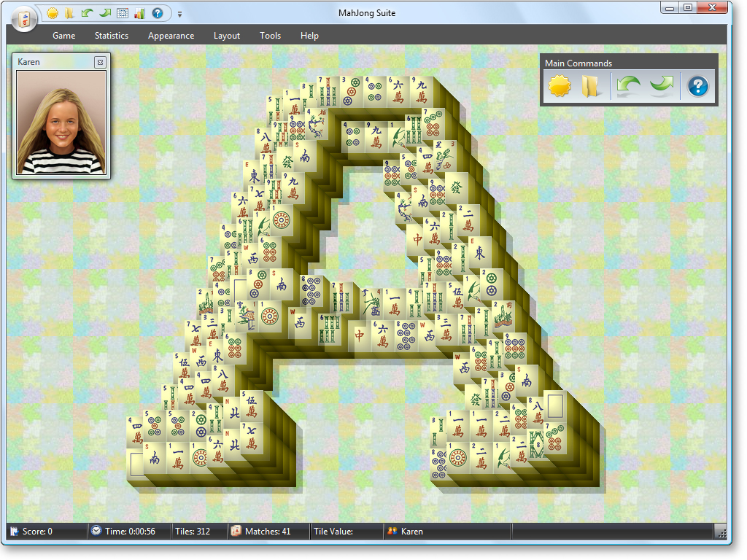This screenshot has height=560, width=747.
Task: Close the Karen player panel
Action: click(100, 62)
